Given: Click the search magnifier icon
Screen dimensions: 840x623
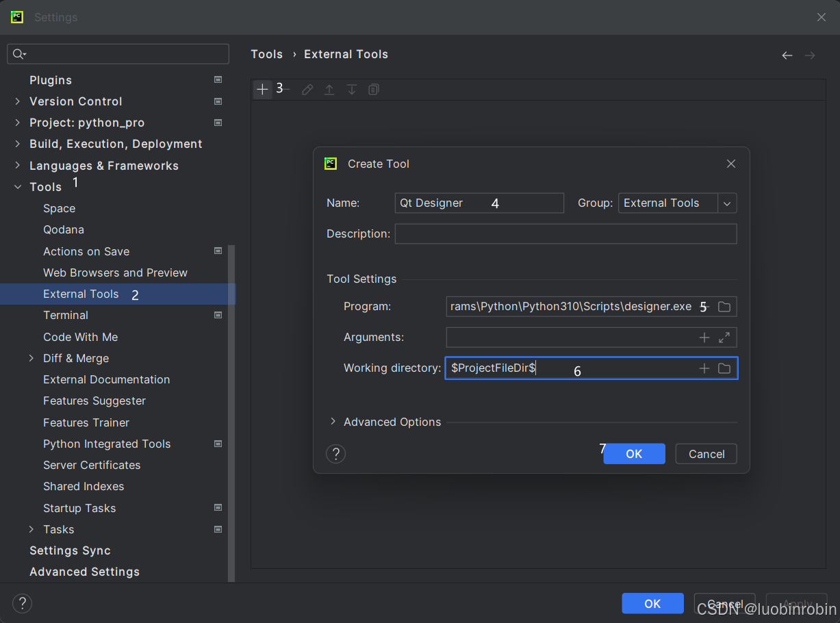Looking at the screenshot, I should click(19, 54).
